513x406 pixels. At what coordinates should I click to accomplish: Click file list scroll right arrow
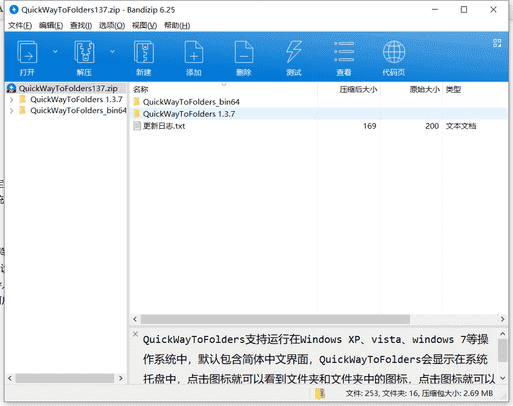coord(502,319)
